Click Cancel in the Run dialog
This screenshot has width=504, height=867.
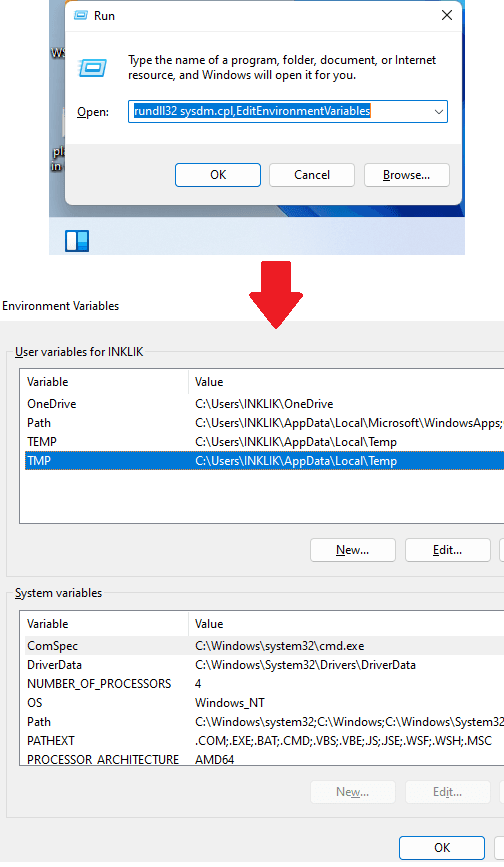pos(312,175)
